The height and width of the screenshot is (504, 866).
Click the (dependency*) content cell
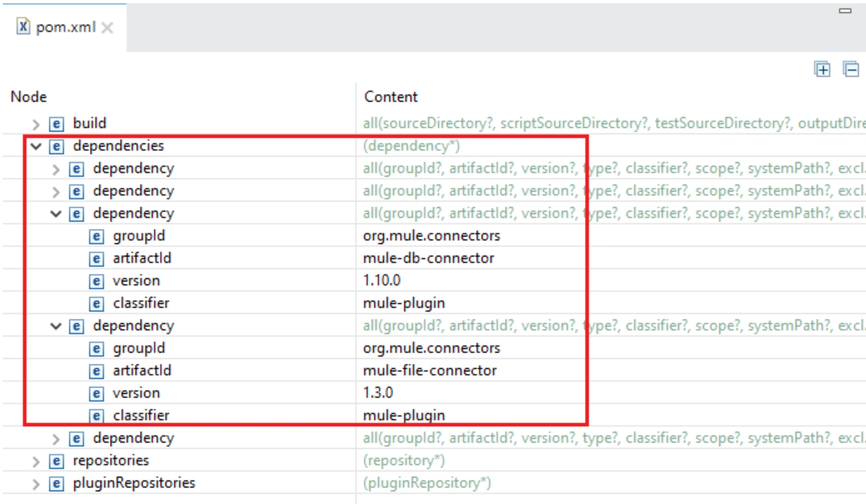(411, 146)
